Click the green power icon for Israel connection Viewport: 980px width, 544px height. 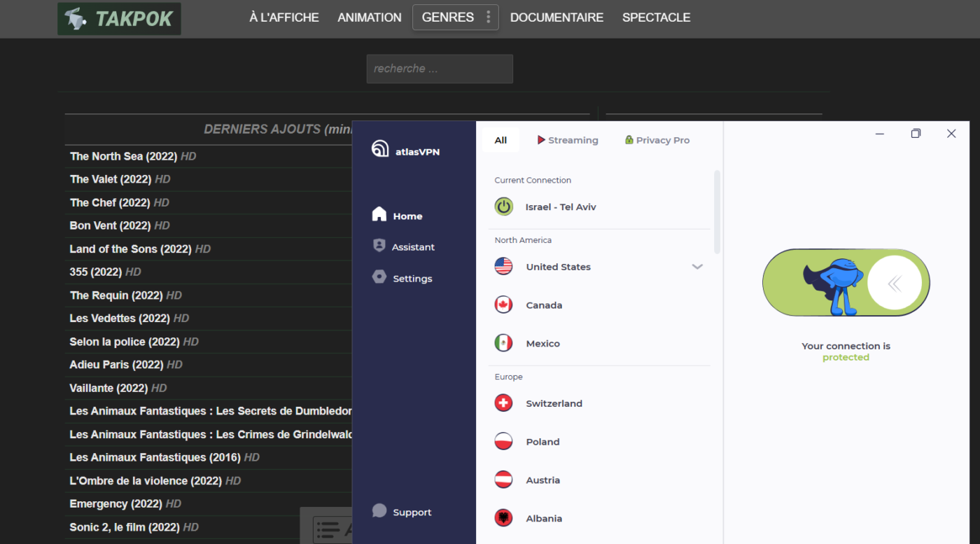(x=504, y=207)
